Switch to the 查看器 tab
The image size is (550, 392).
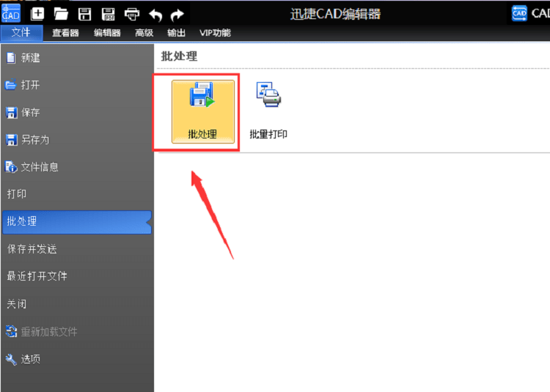[x=65, y=33]
